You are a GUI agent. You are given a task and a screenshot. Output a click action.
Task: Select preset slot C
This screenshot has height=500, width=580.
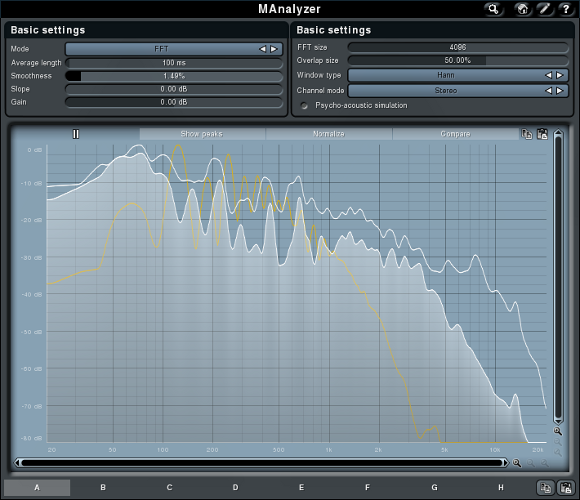tap(169, 488)
